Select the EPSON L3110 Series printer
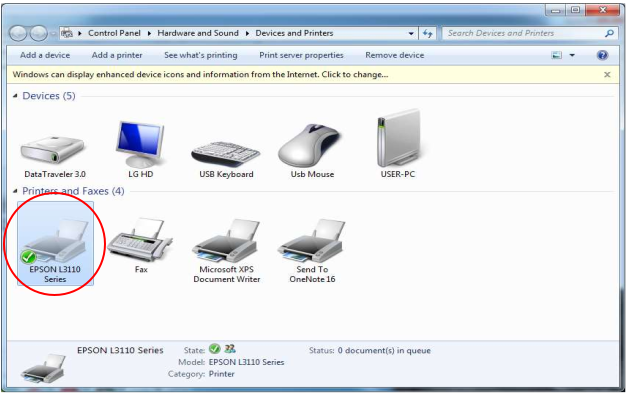Screen dimensions: 627x395 click(55, 243)
